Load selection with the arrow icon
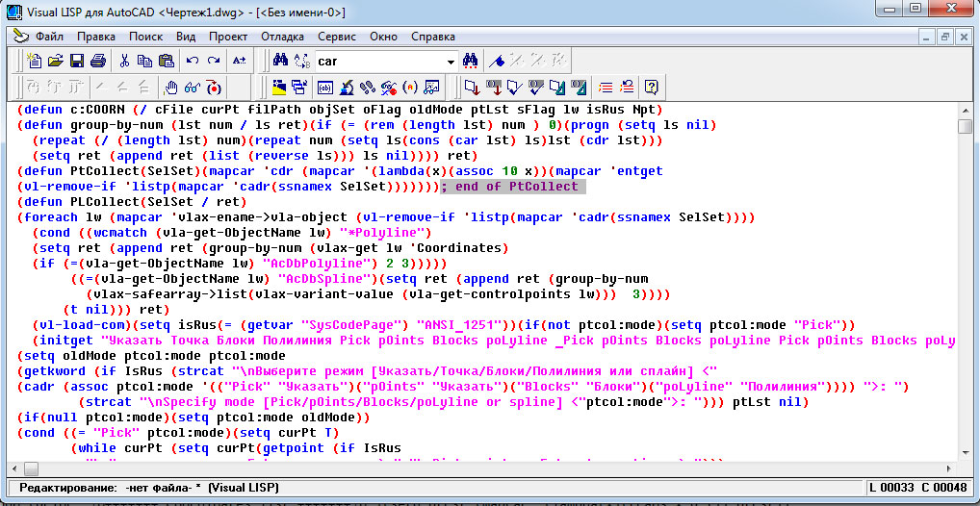This screenshot has height=506, width=980. point(494,87)
